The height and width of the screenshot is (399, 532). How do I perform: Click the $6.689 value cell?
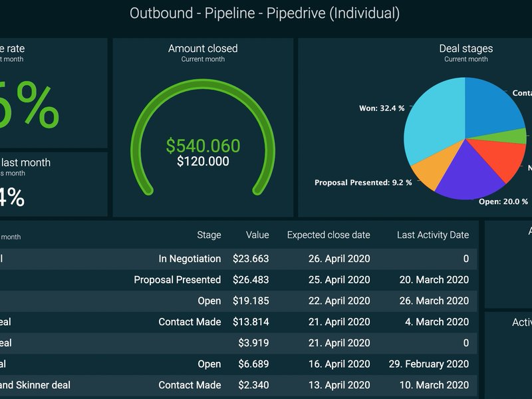[x=253, y=364]
